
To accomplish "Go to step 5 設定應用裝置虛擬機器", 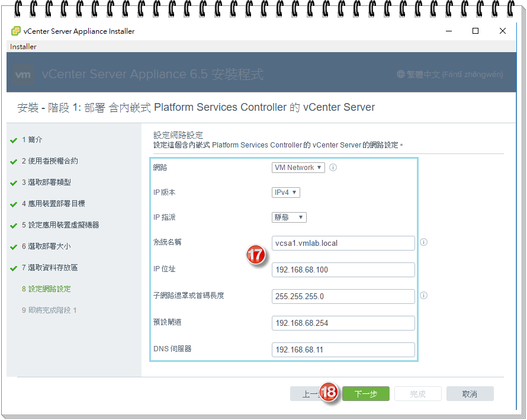I will click(x=60, y=225).
